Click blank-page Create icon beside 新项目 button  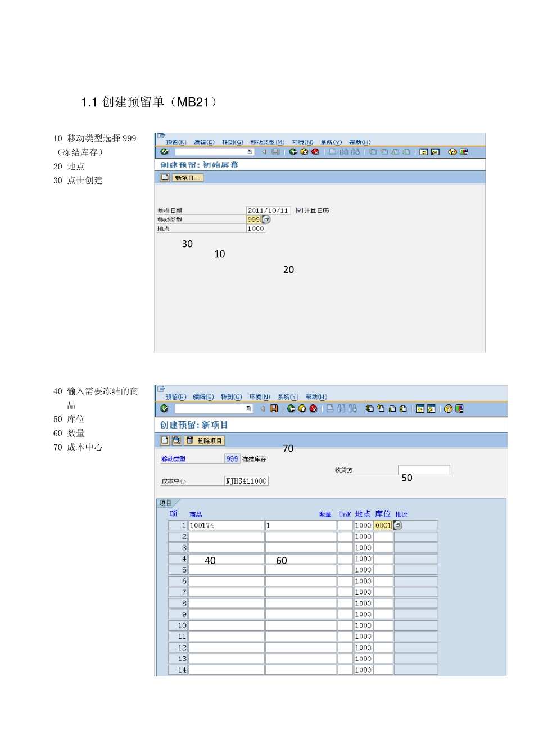pos(164,178)
